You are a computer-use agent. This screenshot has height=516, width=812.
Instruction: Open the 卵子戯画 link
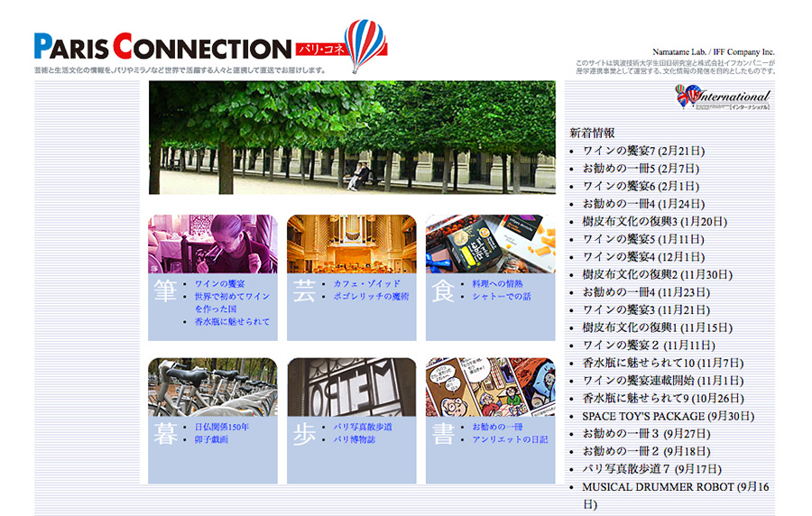click(x=211, y=439)
